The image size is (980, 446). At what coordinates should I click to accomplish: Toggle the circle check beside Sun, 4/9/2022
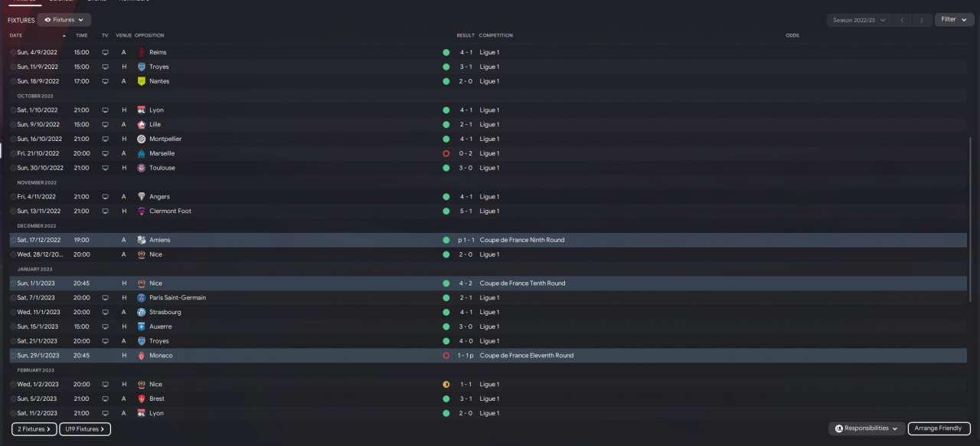click(13, 53)
